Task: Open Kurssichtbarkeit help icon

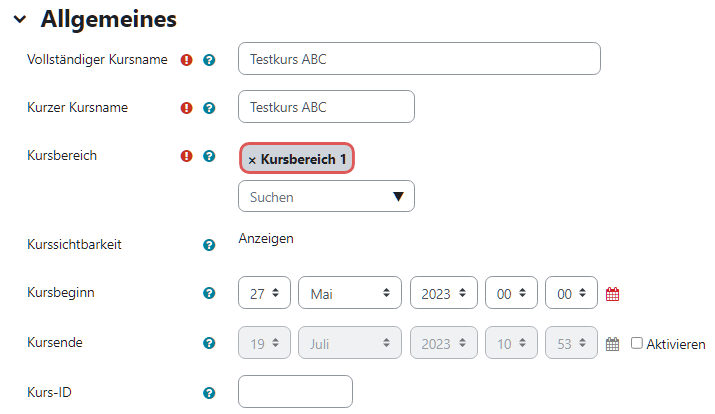Action: [209, 245]
